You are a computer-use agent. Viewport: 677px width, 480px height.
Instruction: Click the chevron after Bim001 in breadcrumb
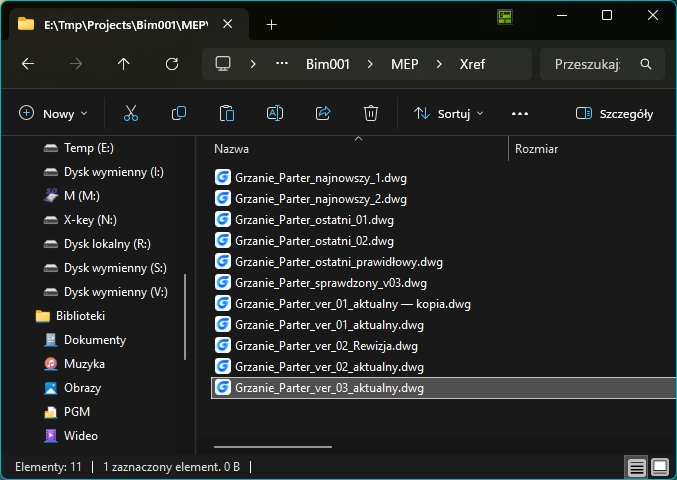point(370,64)
